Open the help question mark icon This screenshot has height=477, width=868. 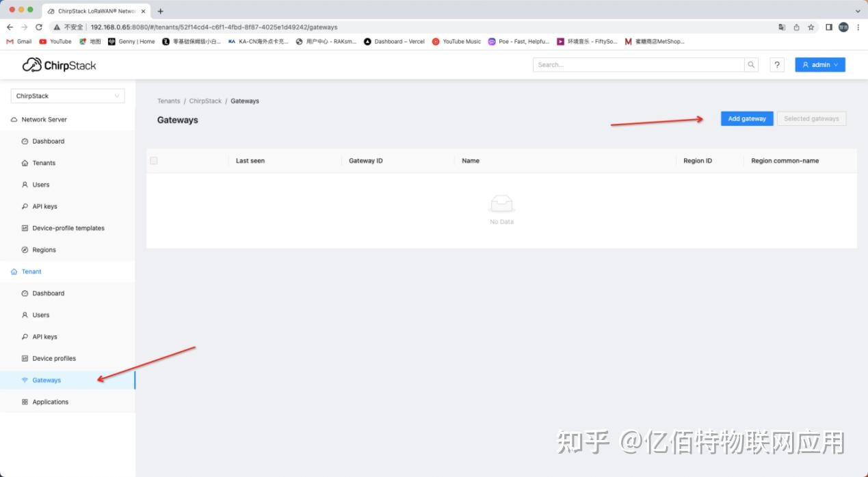[776, 64]
